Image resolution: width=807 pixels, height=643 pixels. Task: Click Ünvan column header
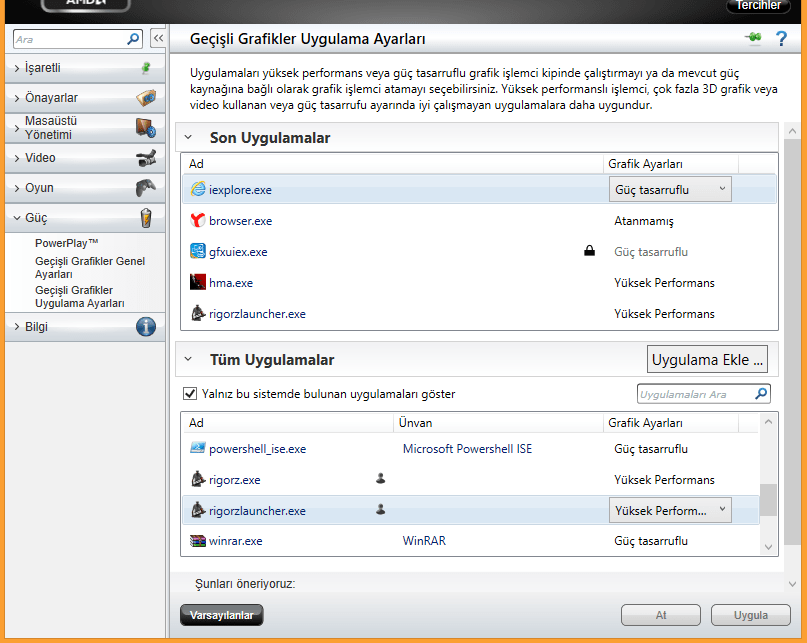click(498, 423)
